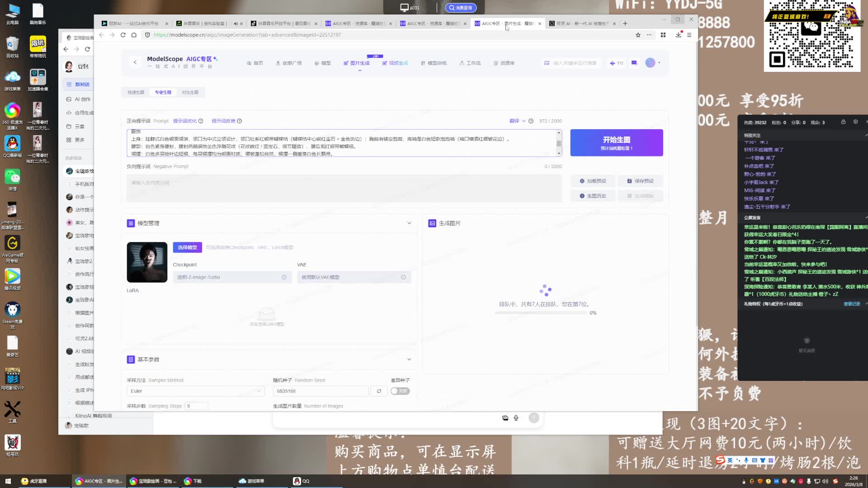Collapse the 基本参数 section
This screenshot has width=868, height=488.
coord(409,360)
